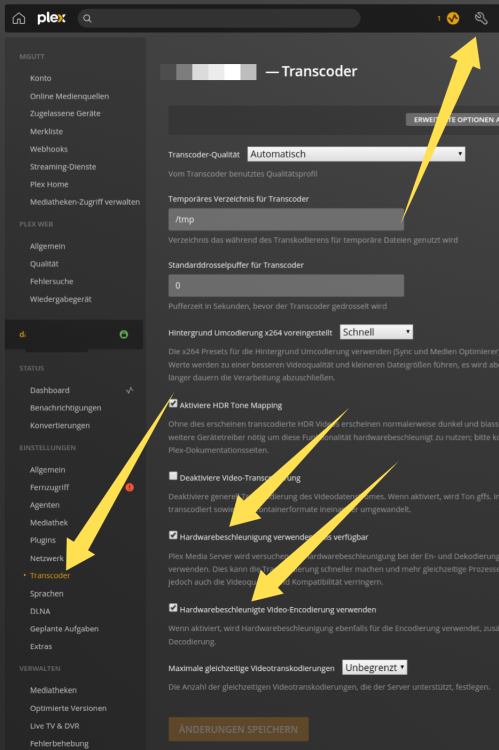Screen dimensions: 499x750
Task: Select the Transcoder sidebar item
Action: click(x=50, y=576)
